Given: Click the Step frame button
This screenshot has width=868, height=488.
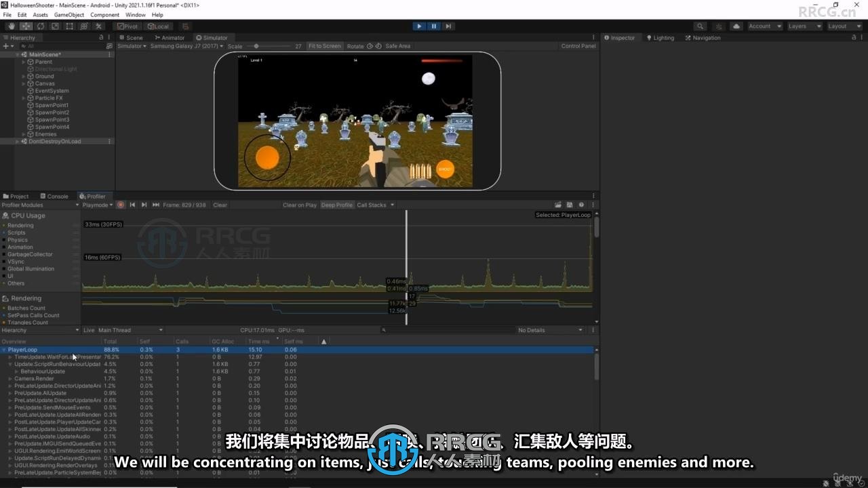Looking at the screenshot, I should (x=448, y=26).
